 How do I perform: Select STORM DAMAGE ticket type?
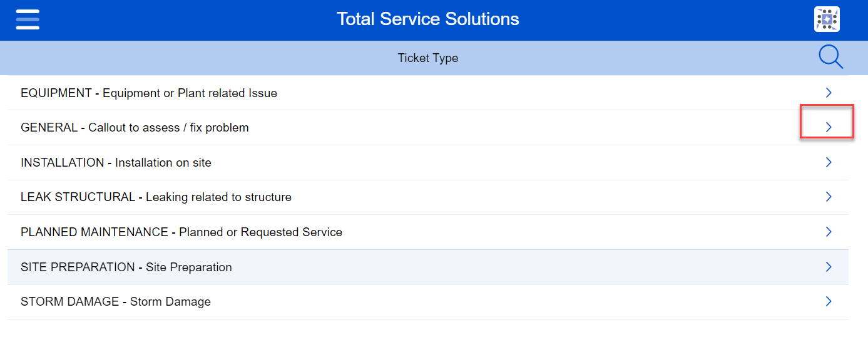pos(116,302)
